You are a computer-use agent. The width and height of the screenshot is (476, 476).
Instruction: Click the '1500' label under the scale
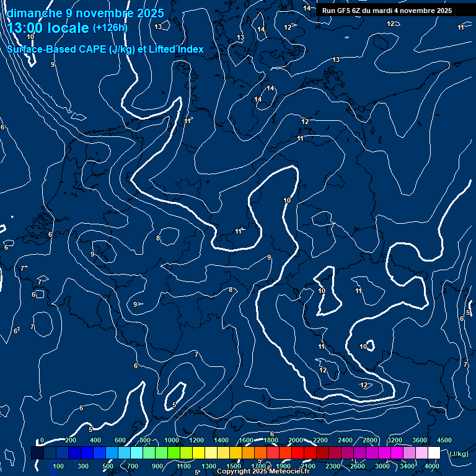point(234,466)
